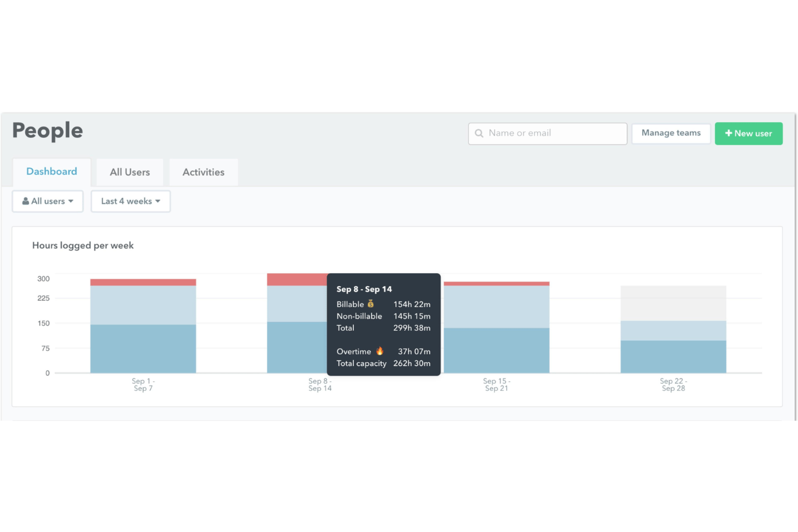Click the Sep 22 - Sep 28 unused capacity gray segment
The width and height of the screenshot is (798, 532).
673,303
